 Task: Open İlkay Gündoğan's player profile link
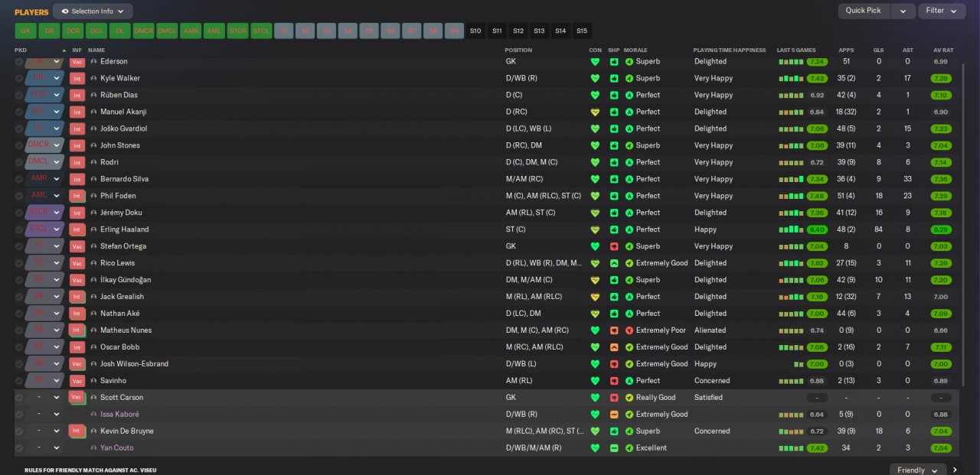tap(126, 280)
